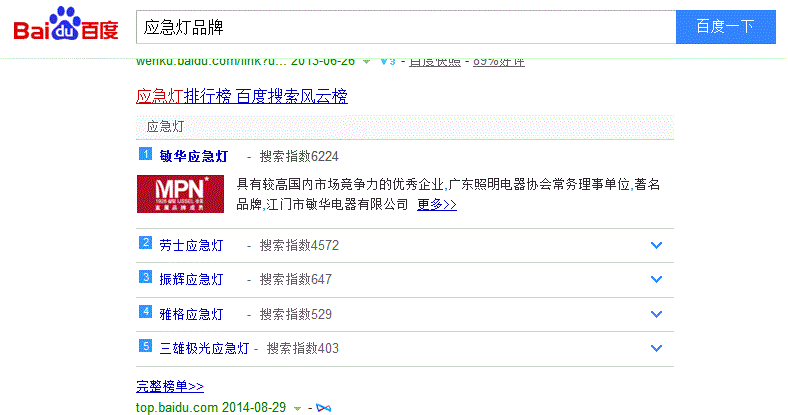Click the 完整榜单>> link

(170, 386)
